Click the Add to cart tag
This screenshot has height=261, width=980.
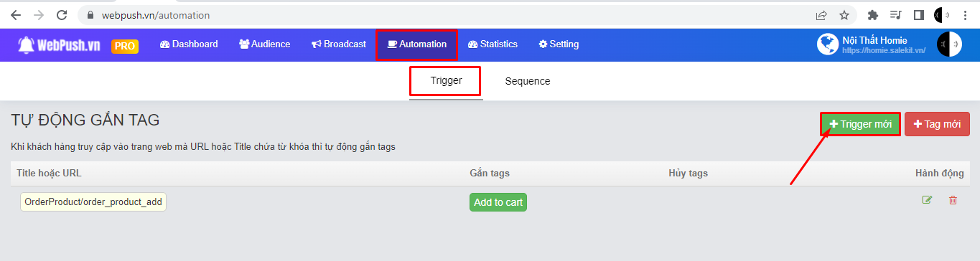click(498, 202)
